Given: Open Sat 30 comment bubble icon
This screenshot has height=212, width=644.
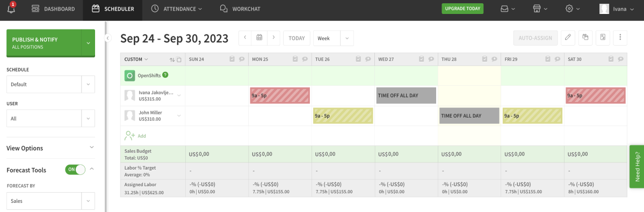Looking at the screenshot, I should click(620, 59).
